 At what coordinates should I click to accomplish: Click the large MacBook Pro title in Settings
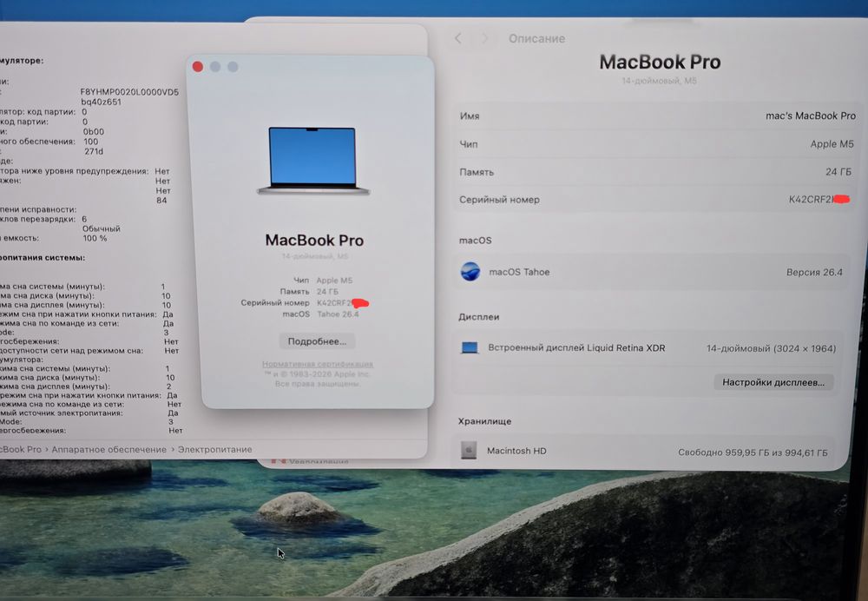[660, 62]
